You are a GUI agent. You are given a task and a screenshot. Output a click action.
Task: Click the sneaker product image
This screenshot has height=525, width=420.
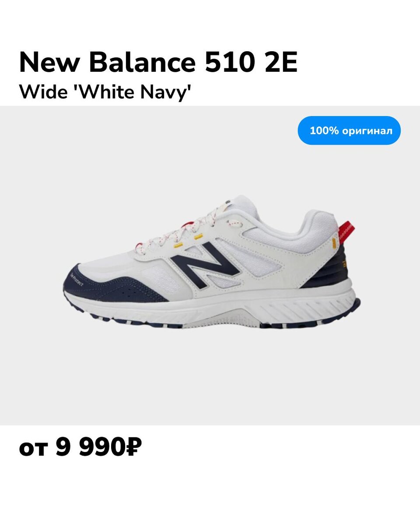click(212, 262)
